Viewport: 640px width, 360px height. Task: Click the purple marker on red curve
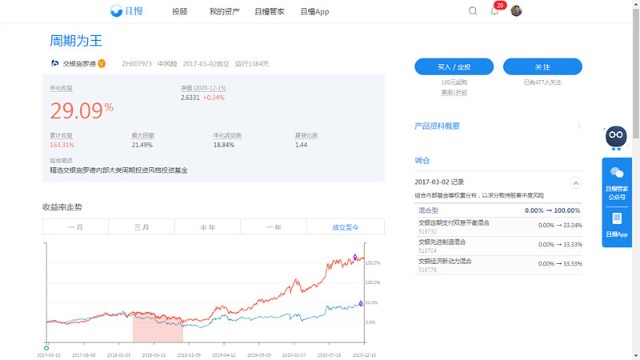tap(355, 257)
